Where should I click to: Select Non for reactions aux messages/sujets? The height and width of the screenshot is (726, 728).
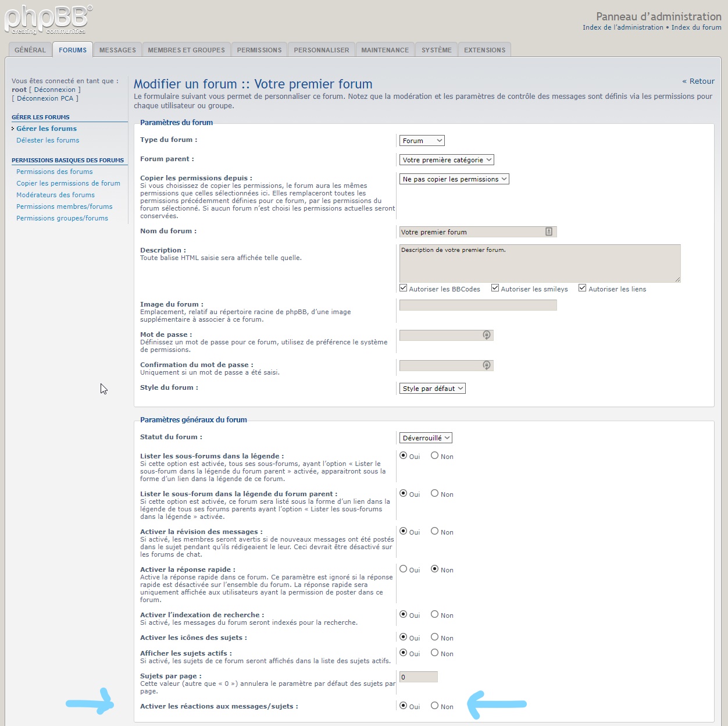pos(434,706)
